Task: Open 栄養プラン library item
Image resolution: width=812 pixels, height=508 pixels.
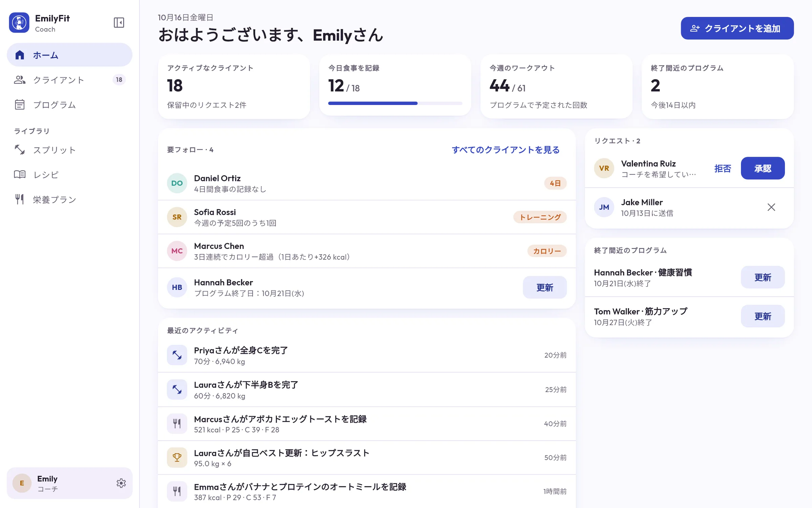Action: [69, 199]
